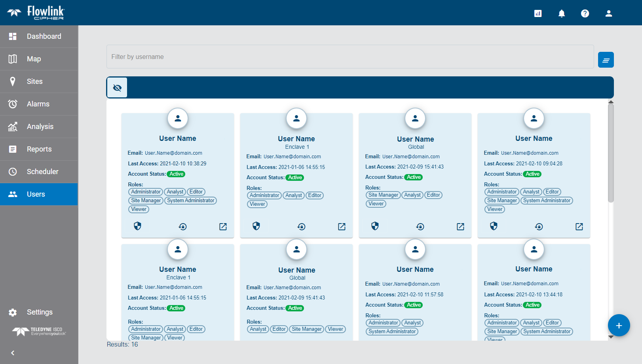
Task: Click avatar of user accessed 10:38:29
Action: pyautogui.click(x=178, y=118)
